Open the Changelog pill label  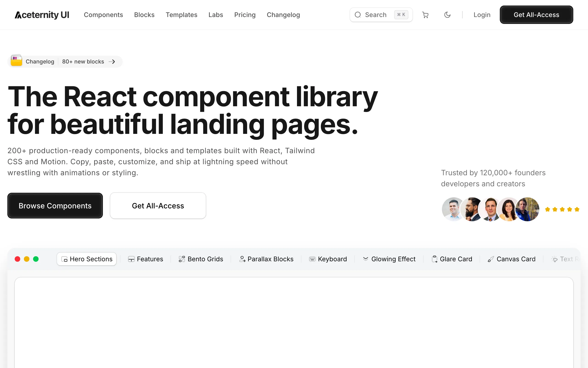40,62
